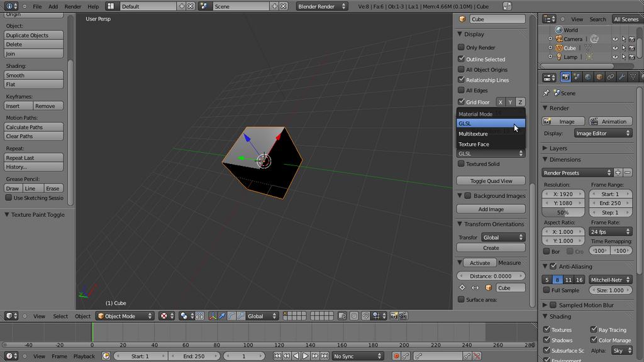Render an Image with the Image button
Viewport: 644px width, 362px height.
tap(563, 121)
